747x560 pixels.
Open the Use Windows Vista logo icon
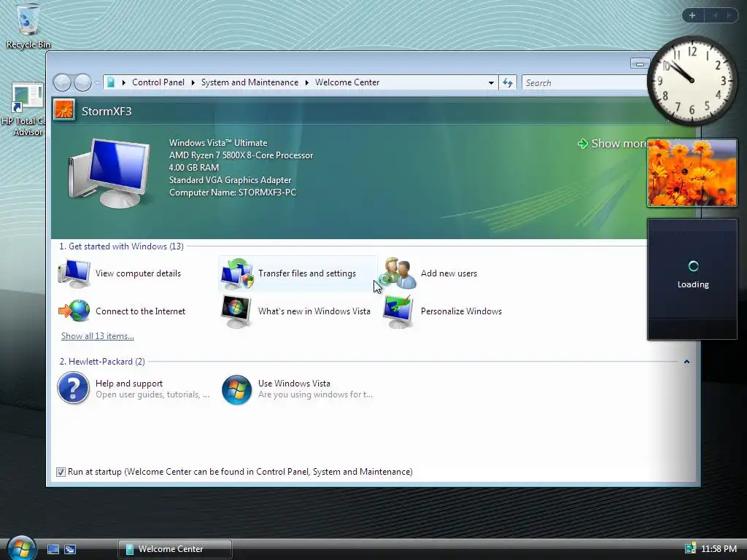(x=237, y=390)
